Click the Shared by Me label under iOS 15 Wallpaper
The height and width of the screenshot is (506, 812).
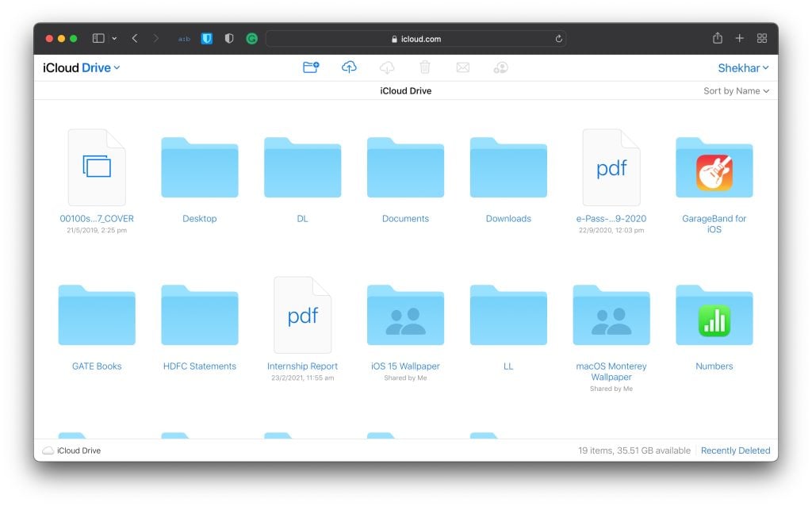[x=405, y=378]
